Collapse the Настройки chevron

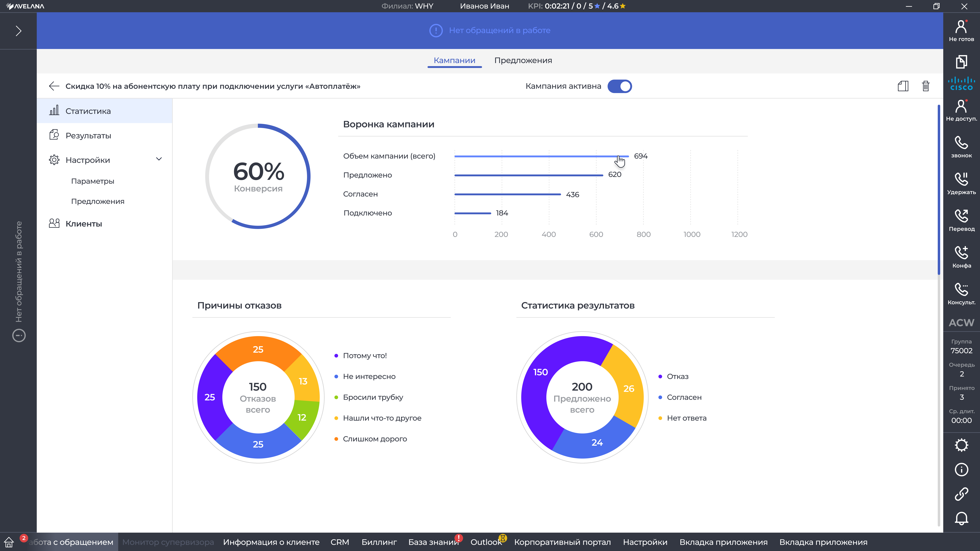tap(159, 159)
